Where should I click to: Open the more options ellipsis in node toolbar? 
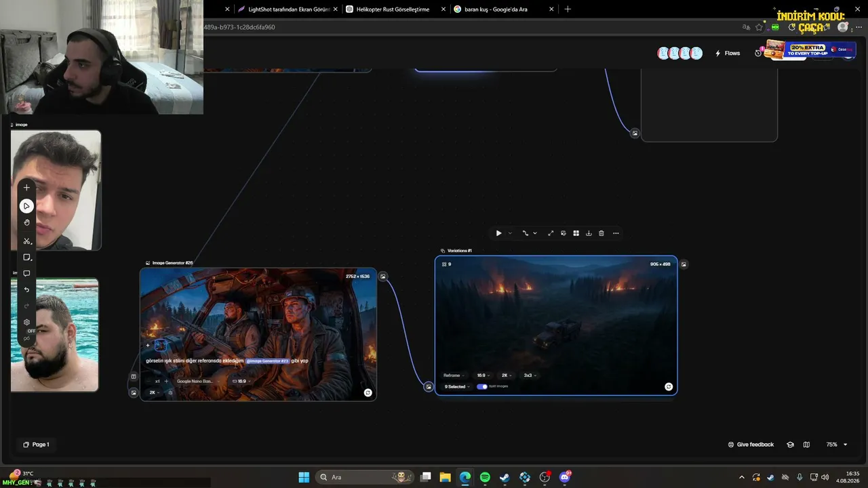click(x=616, y=233)
